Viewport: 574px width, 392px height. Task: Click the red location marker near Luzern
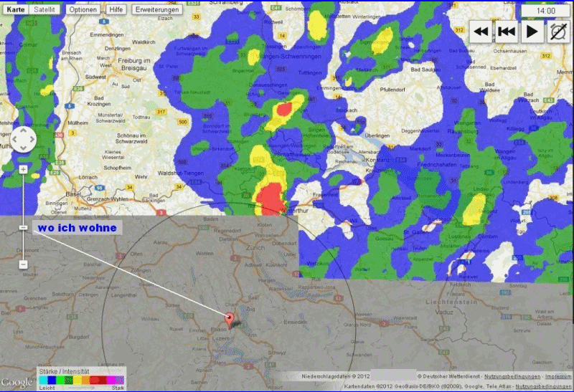pyautogui.click(x=230, y=319)
